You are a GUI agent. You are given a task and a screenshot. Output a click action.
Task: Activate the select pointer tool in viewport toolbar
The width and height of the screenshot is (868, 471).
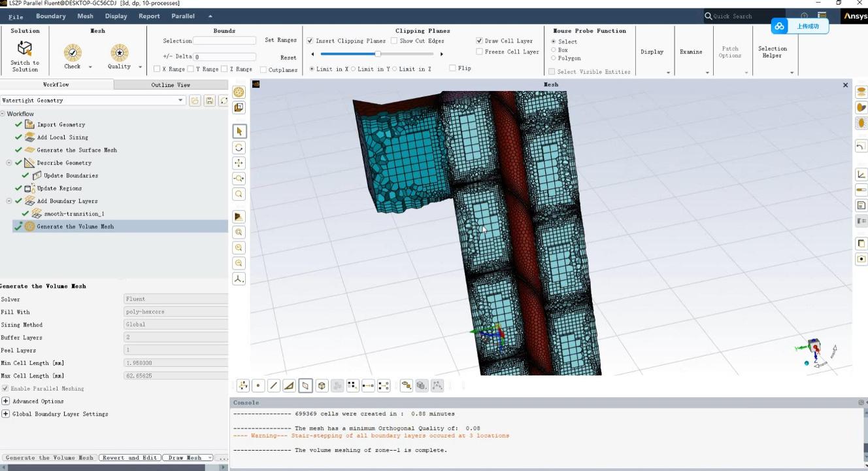pyautogui.click(x=239, y=131)
